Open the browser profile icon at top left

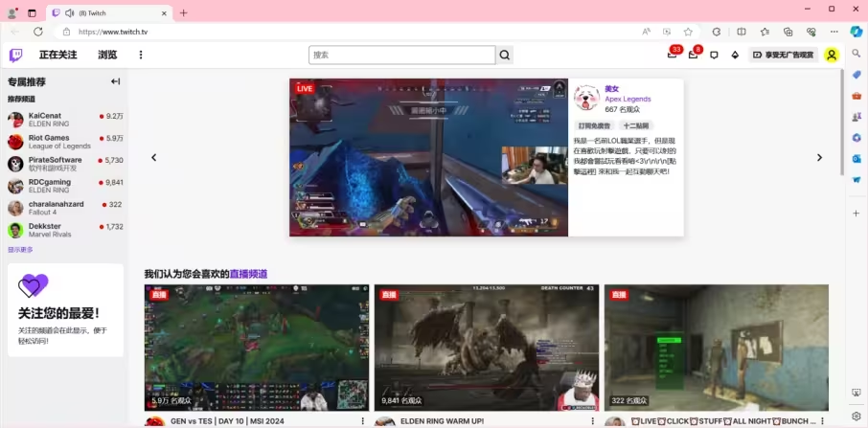(11, 12)
